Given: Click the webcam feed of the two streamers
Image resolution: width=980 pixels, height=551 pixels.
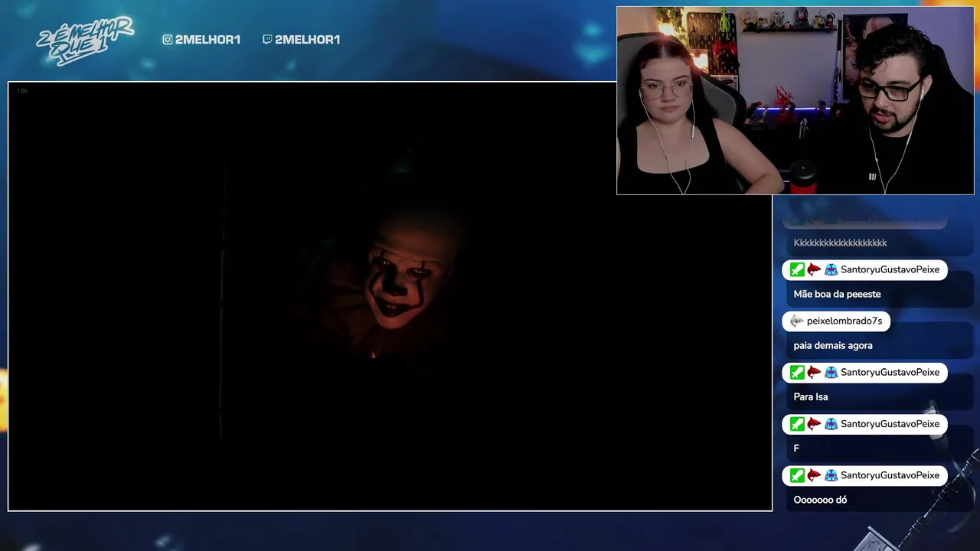Looking at the screenshot, I should (795, 100).
